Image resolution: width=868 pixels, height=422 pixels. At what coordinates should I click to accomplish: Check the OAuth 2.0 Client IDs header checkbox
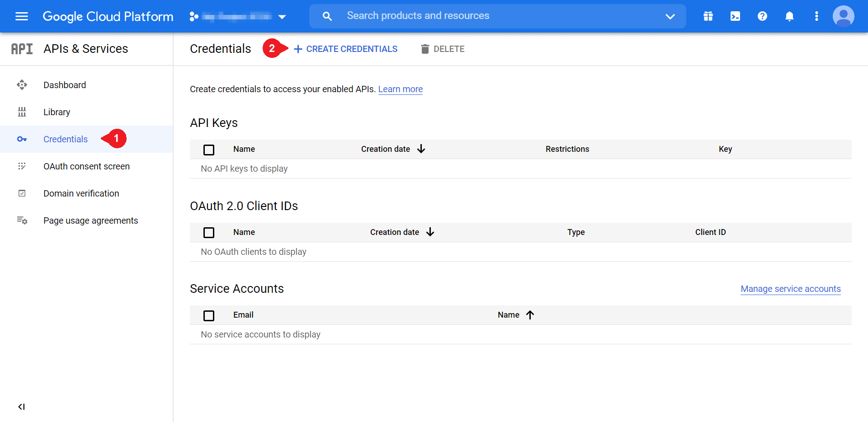[x=208, y=232]
